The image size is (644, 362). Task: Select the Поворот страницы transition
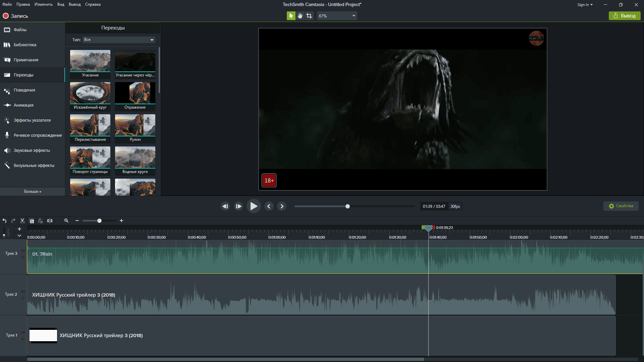tap(90, 161)
